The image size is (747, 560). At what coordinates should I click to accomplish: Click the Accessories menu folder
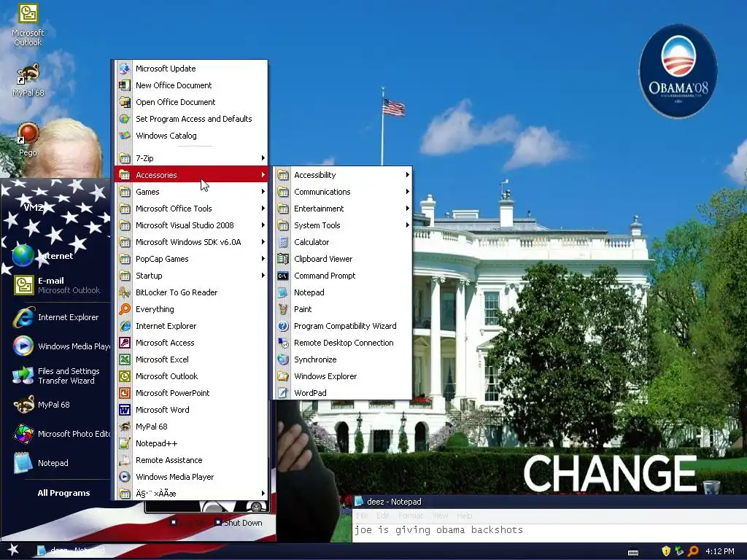pos(191,175)
